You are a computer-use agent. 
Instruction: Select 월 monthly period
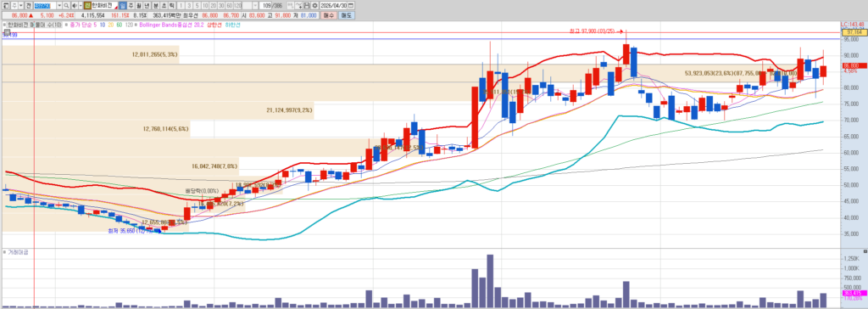[139, 5]
